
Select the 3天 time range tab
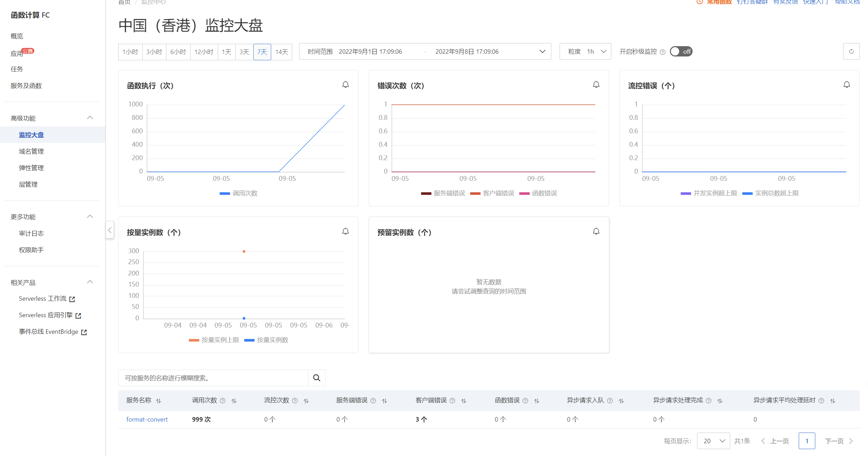(x=244, y=52)
